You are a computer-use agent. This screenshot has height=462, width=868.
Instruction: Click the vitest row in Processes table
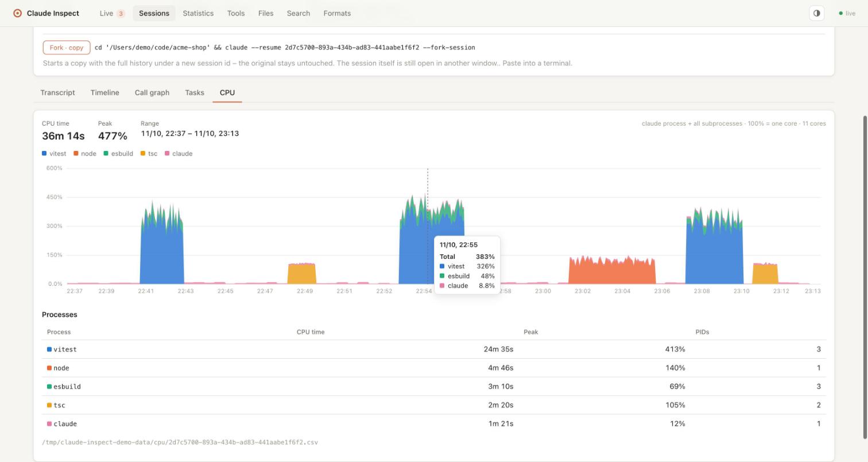pyautogui.click(x=434, y=350)
